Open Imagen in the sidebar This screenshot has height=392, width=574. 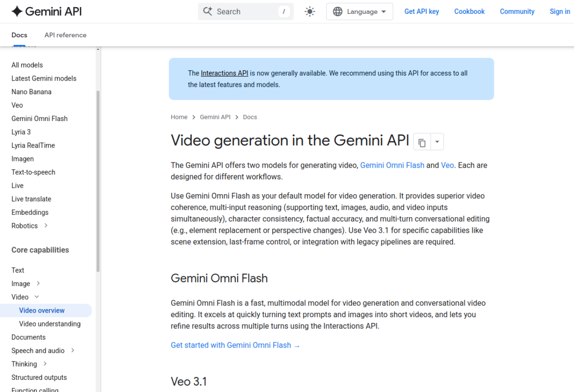[22, 159]
